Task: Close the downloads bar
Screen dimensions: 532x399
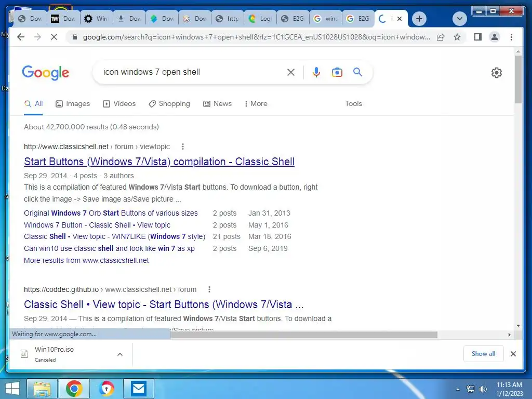Action: click(x=513, y=354)
